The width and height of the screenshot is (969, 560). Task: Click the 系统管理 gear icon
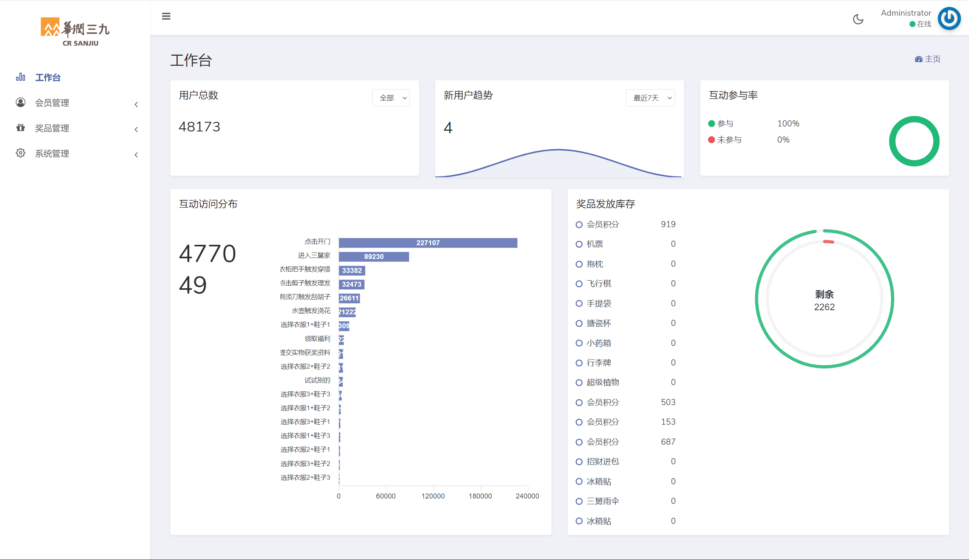coord(21,153)
